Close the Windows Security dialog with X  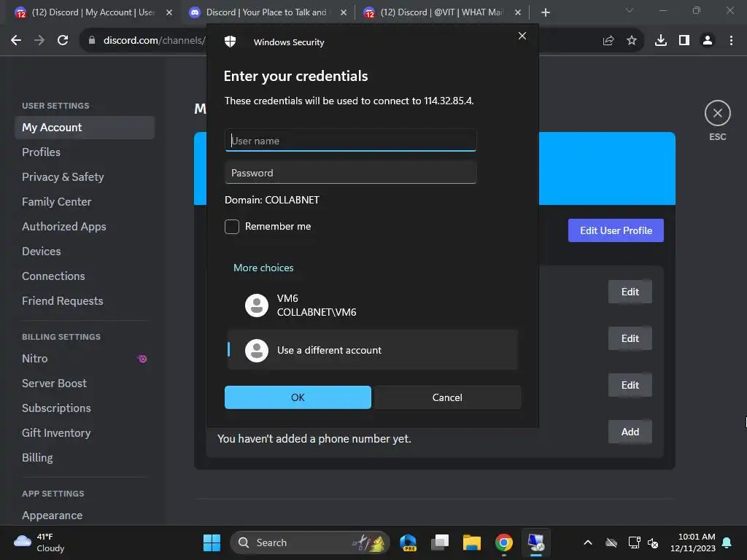pyautogui.click(x=522, y=36)
